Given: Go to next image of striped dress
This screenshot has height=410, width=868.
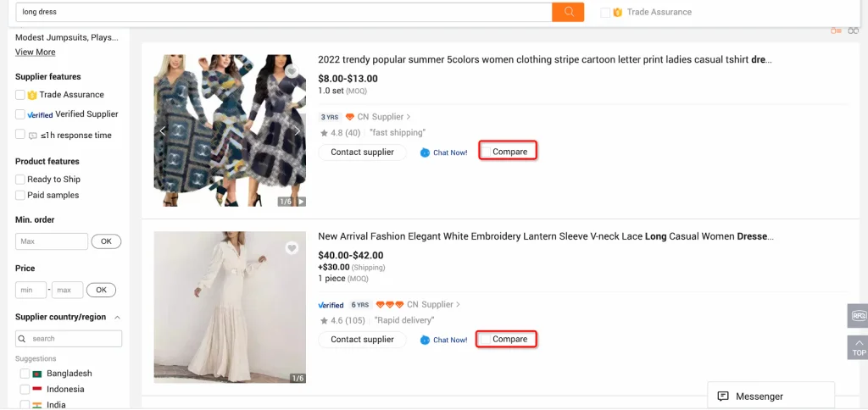Looking at the screenshot, I should click(x=297, y=131).
